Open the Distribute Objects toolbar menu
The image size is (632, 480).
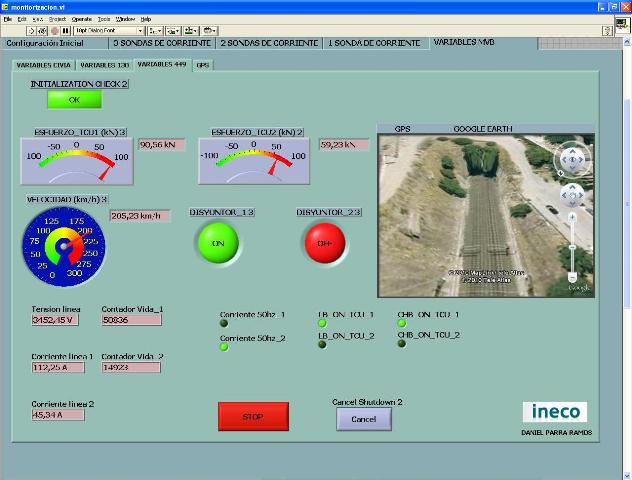click(x=173, y=31)
